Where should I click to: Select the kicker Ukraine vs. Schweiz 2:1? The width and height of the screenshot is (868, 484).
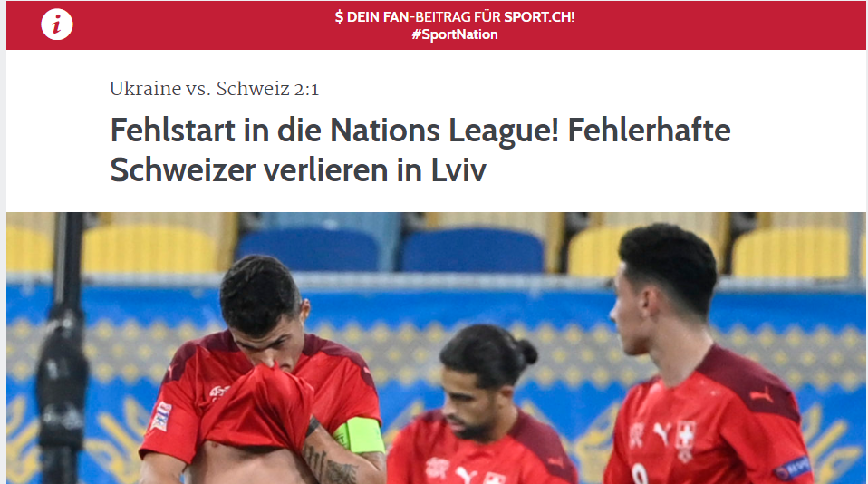click(214, 89)
